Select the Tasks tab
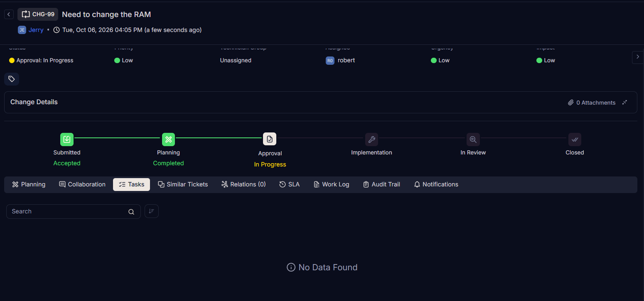 pyautogui.click(x=131, y=184)
